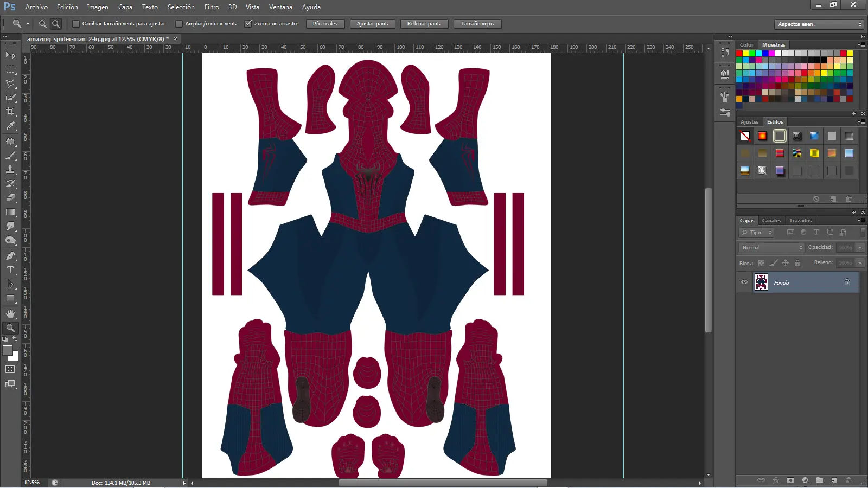
Task: Select the Brush tool
Action: pyautogui.click(x=10, y=156)
